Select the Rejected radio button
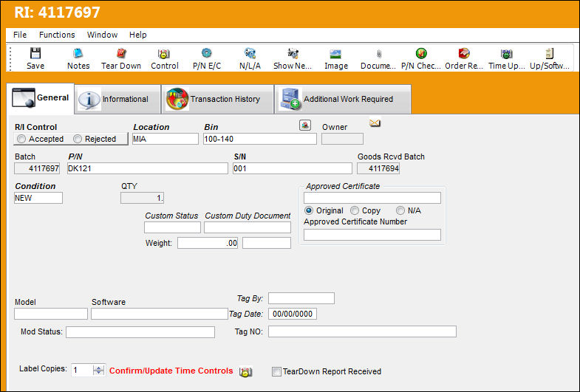580x392 pixels. coord(78,139)
